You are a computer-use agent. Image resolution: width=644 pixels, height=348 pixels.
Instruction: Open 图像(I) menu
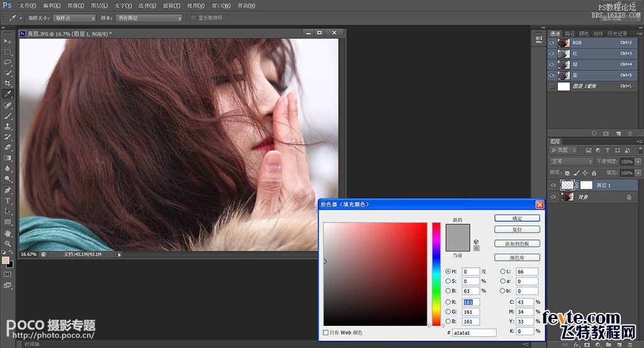[75, 5]
